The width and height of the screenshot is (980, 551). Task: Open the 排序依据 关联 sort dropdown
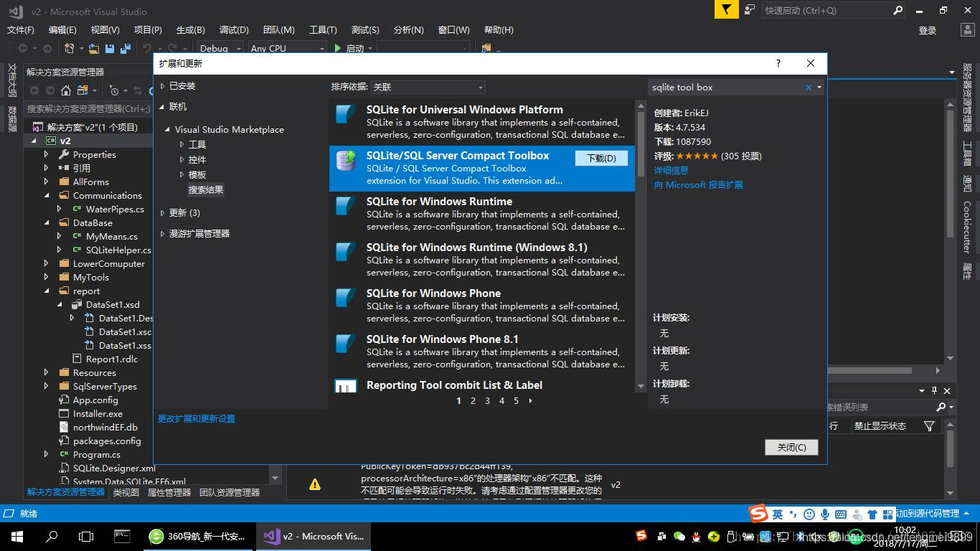click(x=428, y=87)
